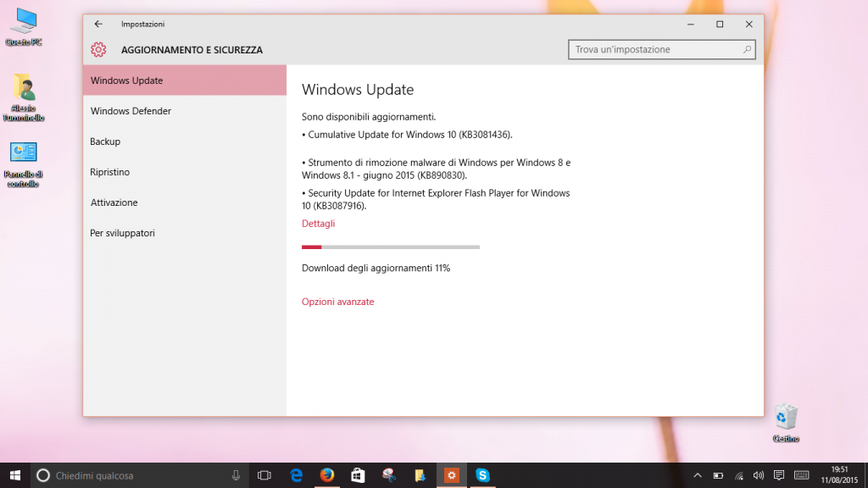868x488 pixels.
Task: Open the Dettagli link
Action: tap(319, 224)
